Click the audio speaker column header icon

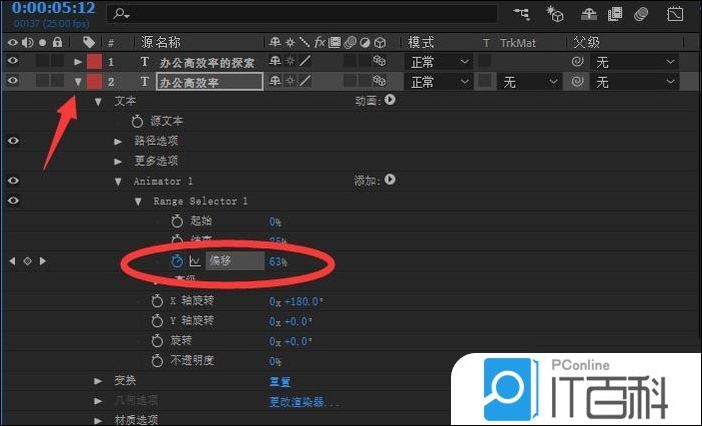28,43
